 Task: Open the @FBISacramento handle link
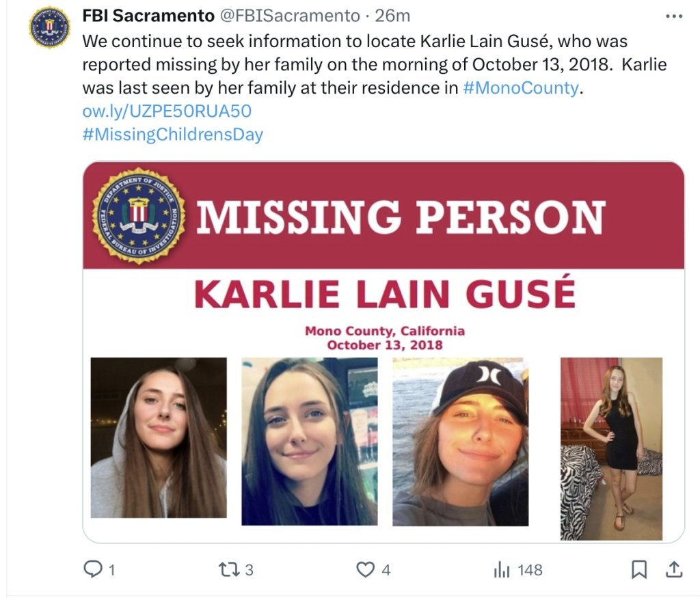click(x=290, y=16)
